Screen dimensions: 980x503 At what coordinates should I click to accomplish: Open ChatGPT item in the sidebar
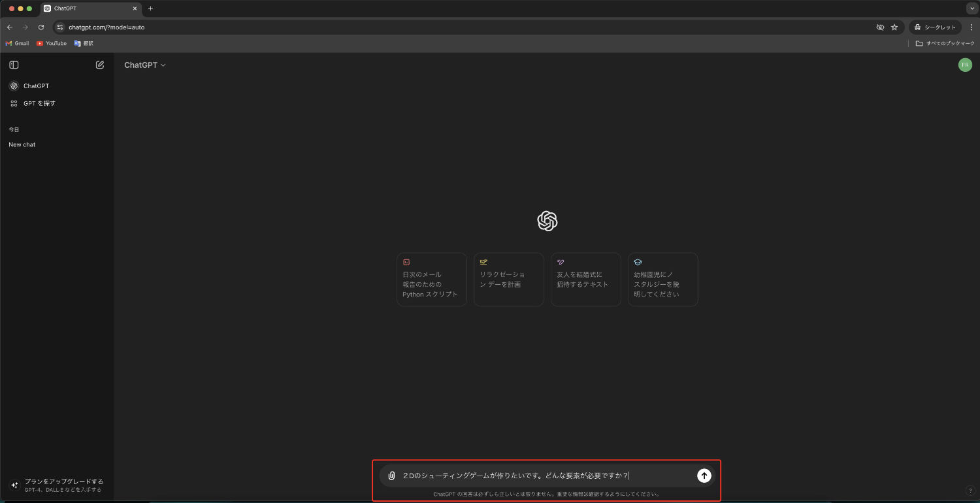tap(57, 86)
